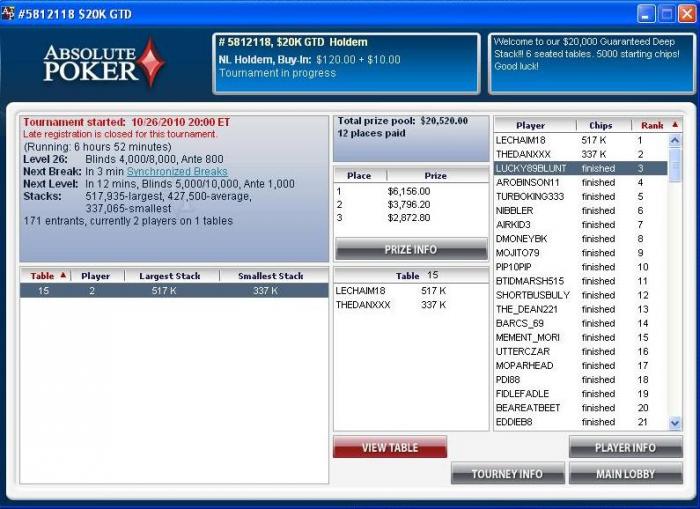Viewport: 700px width, 509px height.
Task: Click THEDANXXX in the Table 15 panel
Action: 363,305
